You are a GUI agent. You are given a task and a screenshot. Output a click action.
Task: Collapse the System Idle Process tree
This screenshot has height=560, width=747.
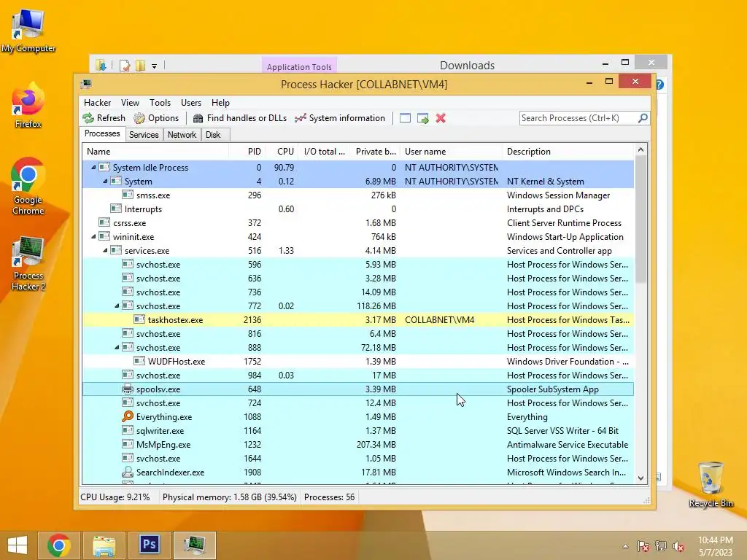tap(93, 168)
